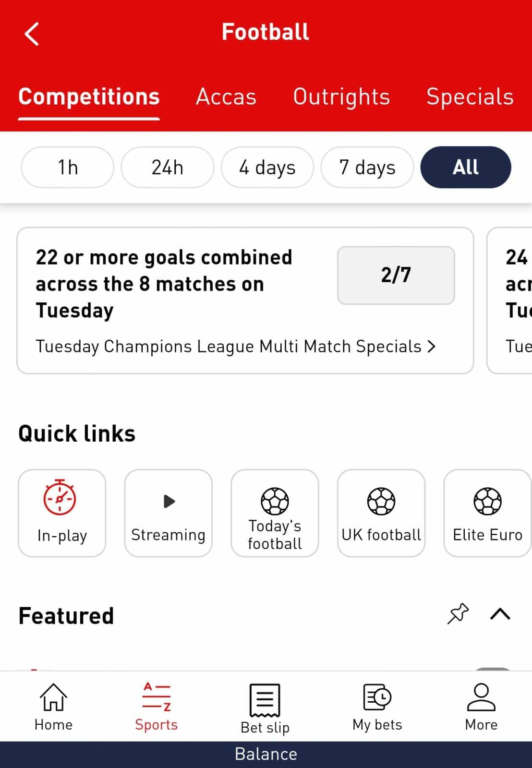Switch to the Outrights tab
The height and width of the screenshot is (768, 532).
[341, 97]
